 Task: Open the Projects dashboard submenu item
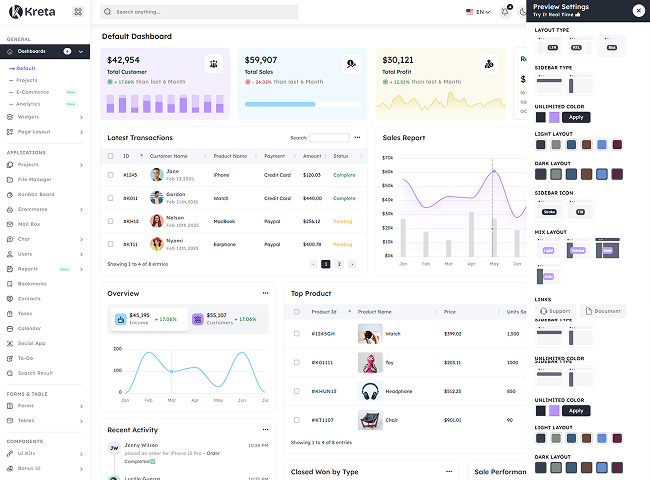click(27, 80)
